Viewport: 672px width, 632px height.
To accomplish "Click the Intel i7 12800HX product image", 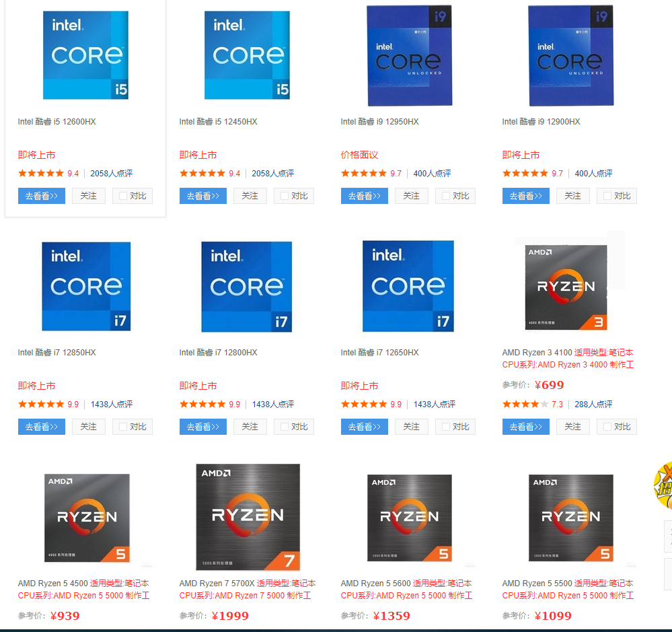I will click(x=247, y=286).
